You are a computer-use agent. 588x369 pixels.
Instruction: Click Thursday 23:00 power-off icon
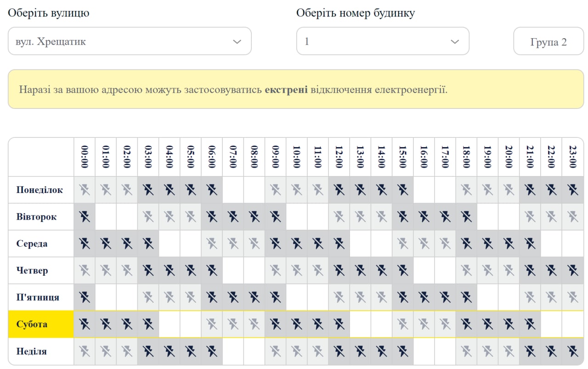coord(572,271)
